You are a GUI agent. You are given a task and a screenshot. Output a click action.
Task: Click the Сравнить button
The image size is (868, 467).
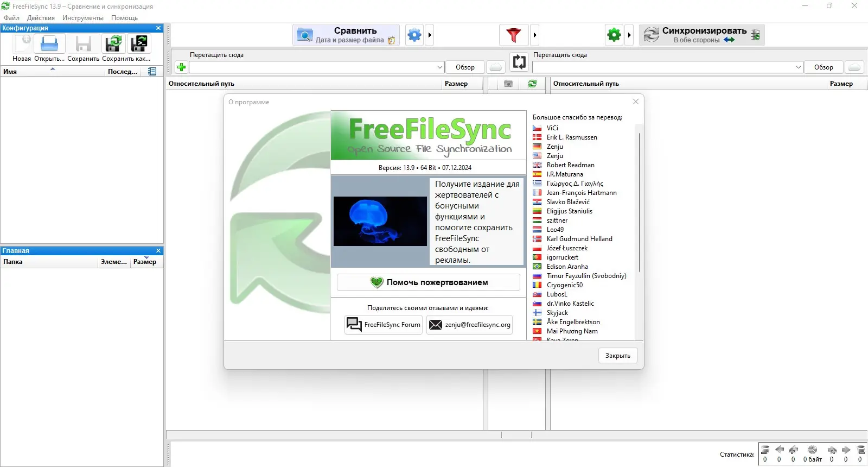pyautogui.click(x=346, y=35)
